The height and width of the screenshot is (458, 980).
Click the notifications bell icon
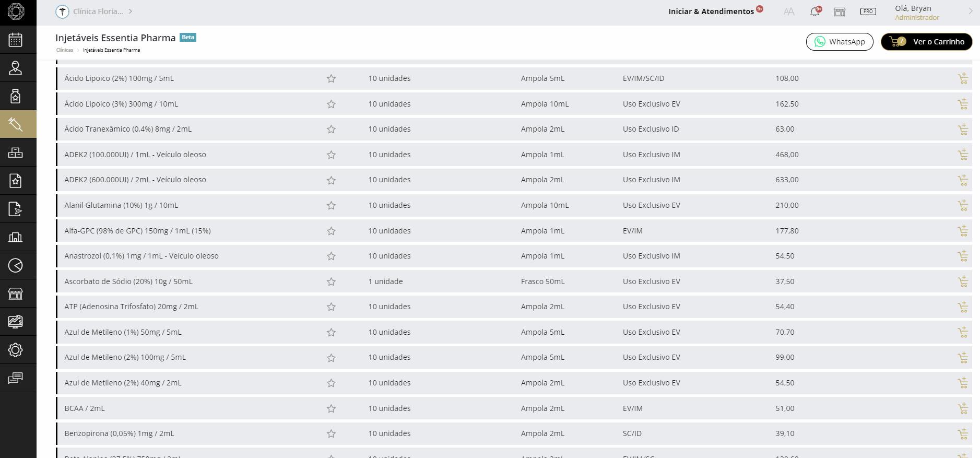pos(814,11)
